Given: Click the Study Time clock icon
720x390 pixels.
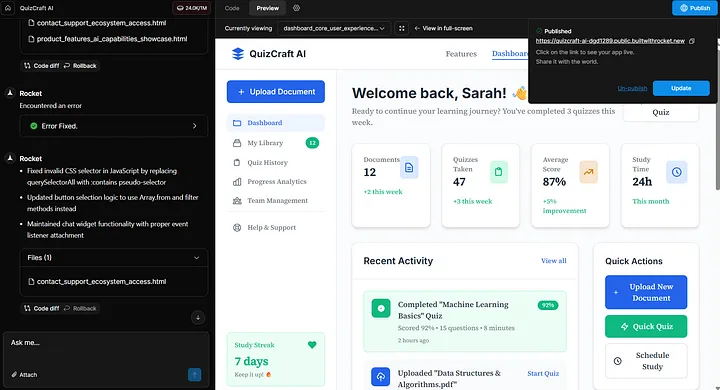Looking at the screenshot, I should tap(676, 172).
